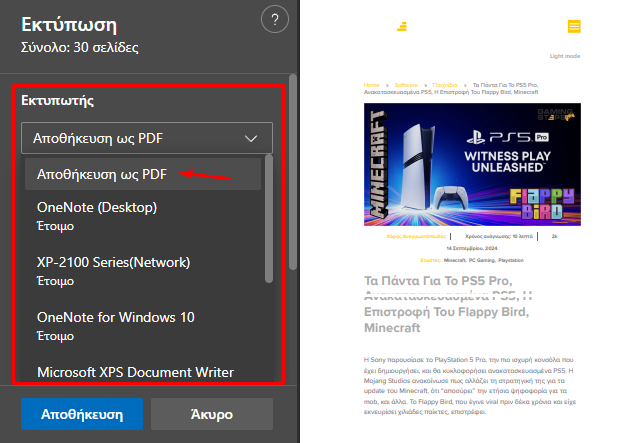Viewport: 642px width, 443px height.
Task: Click the Σύνολο: 30 σελίδες text
Action: [x=80, y=47]
